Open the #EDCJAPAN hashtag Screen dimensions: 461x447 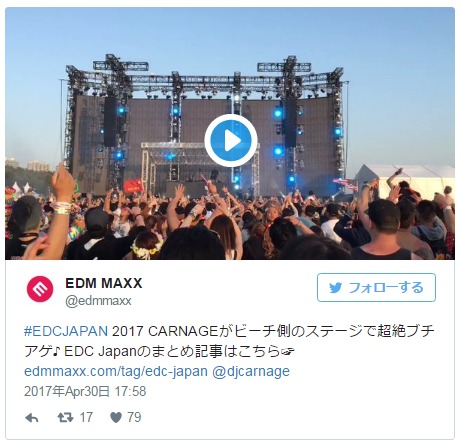(x=66, y=331)
